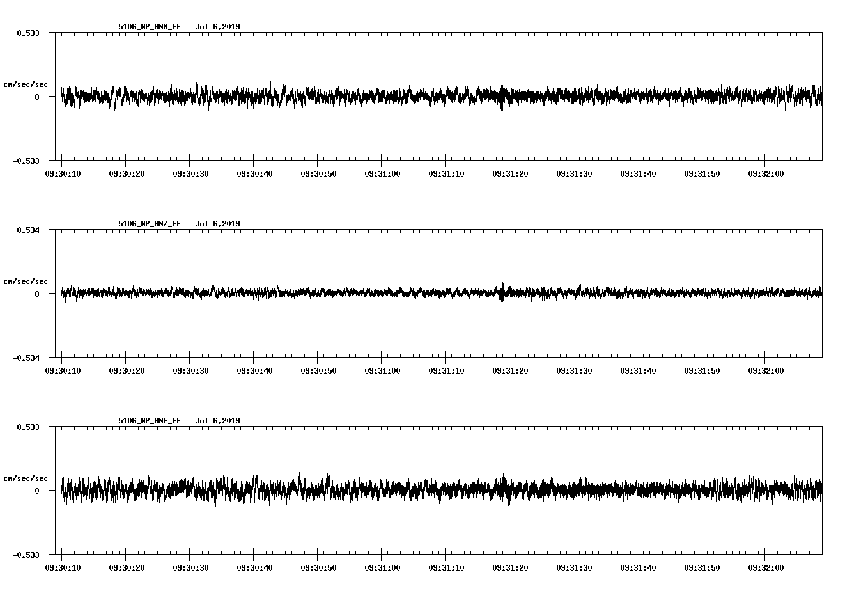Pick 09:30:20 time label beneath HNN plot
This screenshot has width=868, height=591.
coord(127,174)
